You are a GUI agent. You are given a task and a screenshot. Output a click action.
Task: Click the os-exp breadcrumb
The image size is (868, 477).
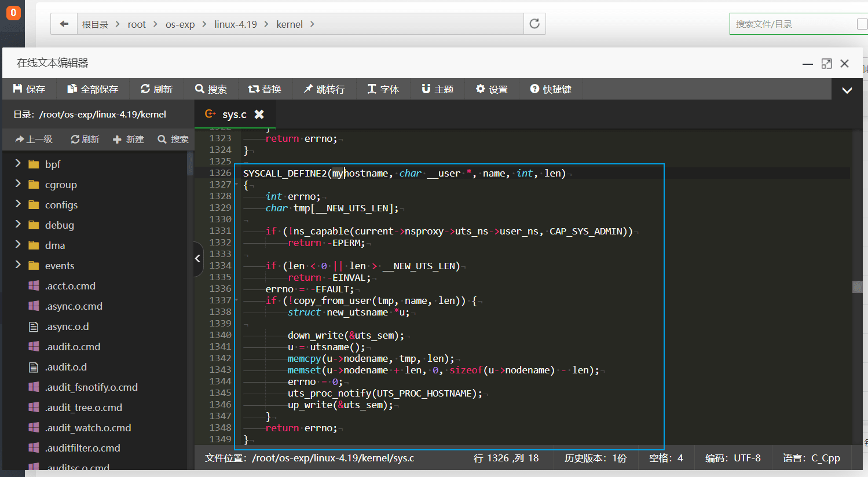(x=180, y=24)
